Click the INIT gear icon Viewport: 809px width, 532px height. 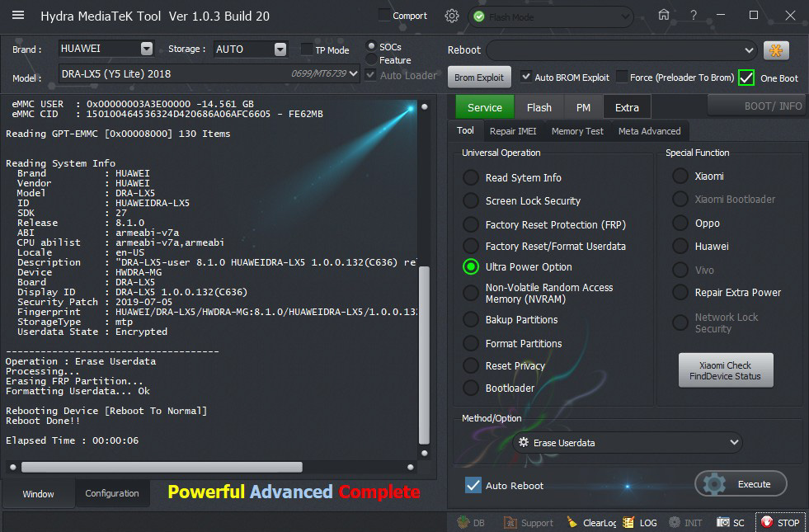(674, 522)
